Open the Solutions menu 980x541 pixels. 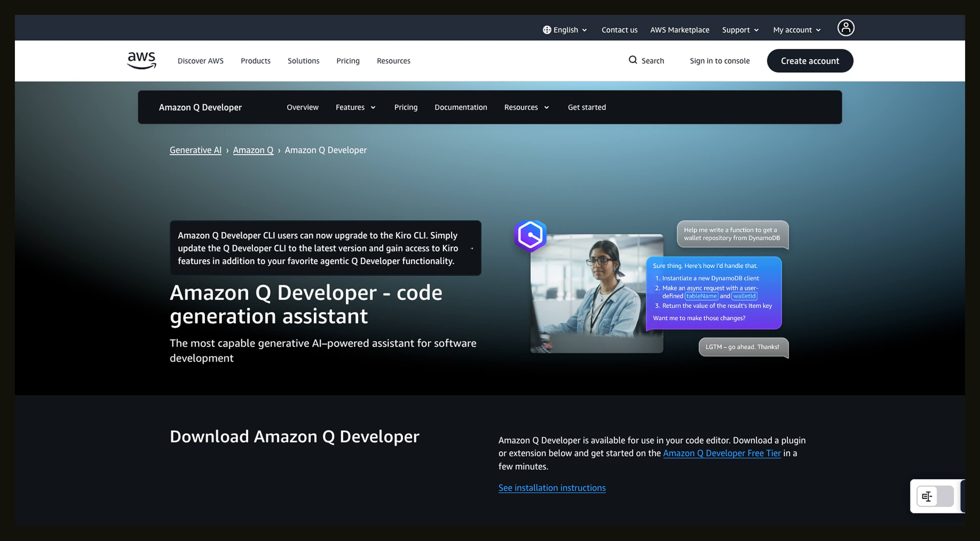point(303,61)
